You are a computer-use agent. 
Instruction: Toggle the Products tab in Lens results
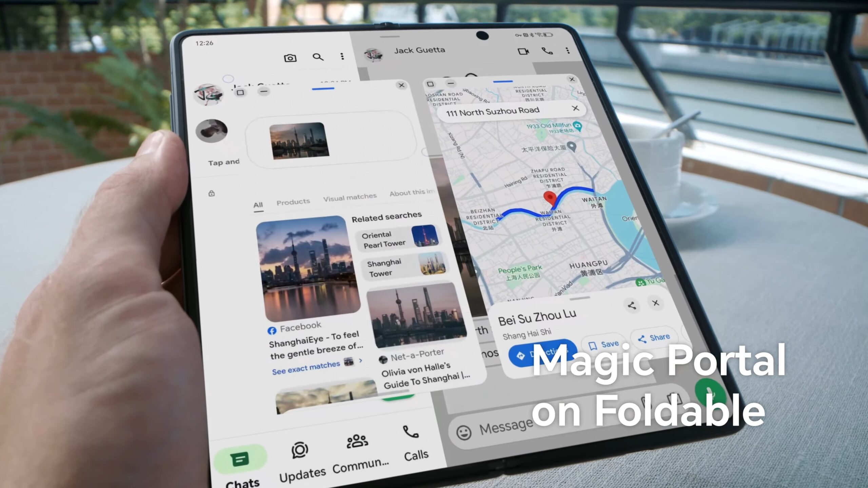point(293,201)
